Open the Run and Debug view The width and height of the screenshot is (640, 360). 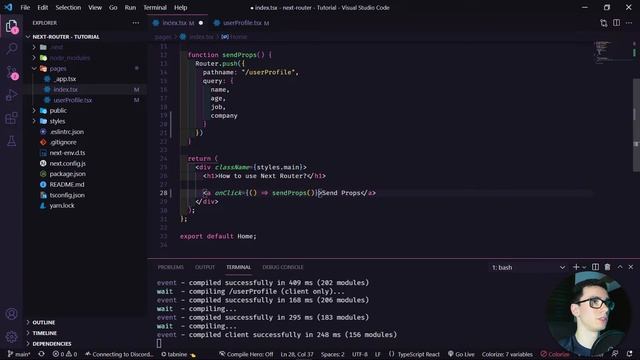[x=11, y=95]
